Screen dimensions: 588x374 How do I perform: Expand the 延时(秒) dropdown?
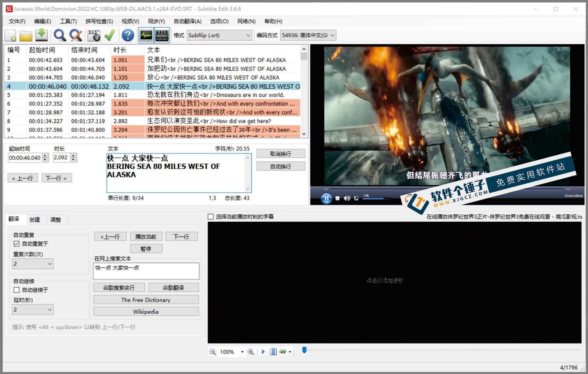[x=33, y=310]
